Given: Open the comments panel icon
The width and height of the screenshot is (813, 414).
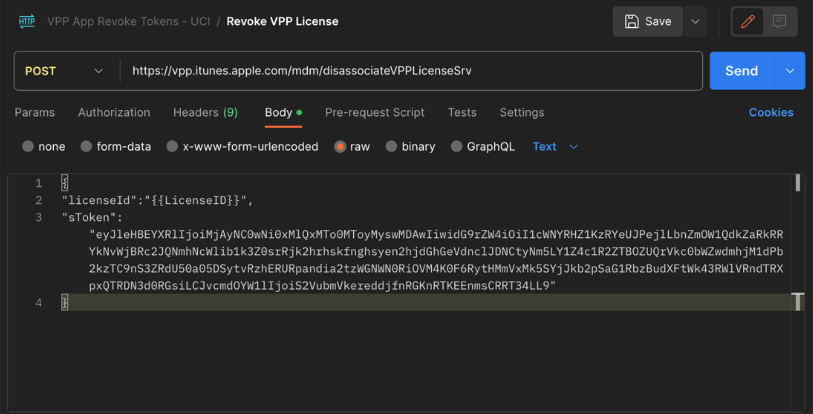Looking at the screenshot, I should click(x=779, y=21).
